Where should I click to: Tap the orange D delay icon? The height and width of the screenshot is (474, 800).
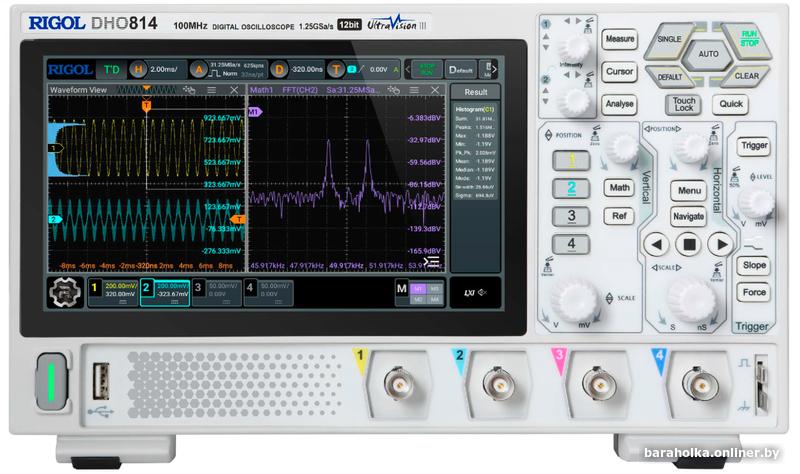pos(279,69)
